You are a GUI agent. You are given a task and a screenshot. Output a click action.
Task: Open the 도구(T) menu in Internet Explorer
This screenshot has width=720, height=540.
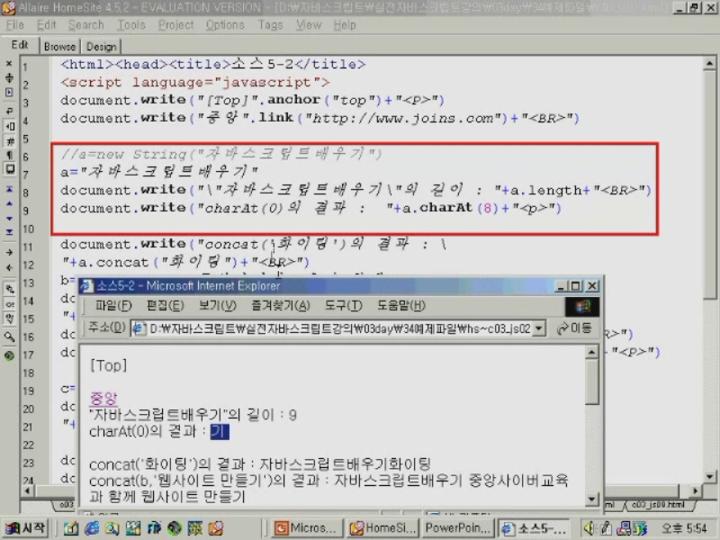[343, 306]
